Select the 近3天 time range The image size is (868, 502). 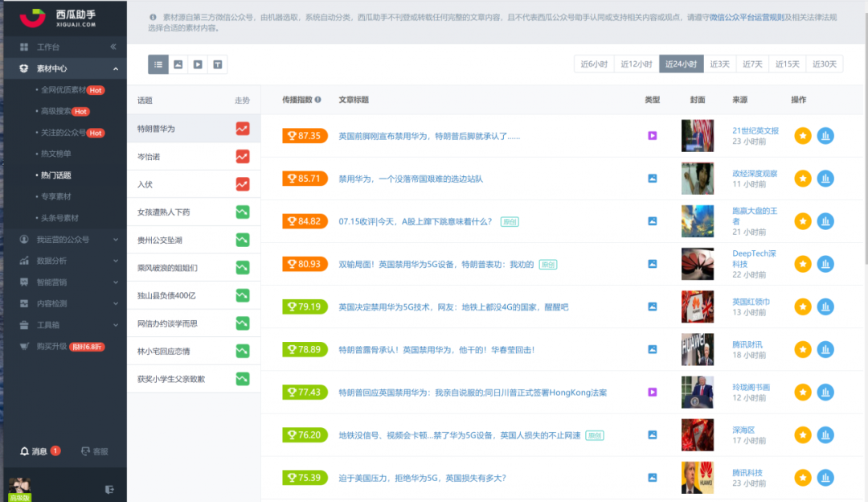pyautogui.click(x=719, y=64)
